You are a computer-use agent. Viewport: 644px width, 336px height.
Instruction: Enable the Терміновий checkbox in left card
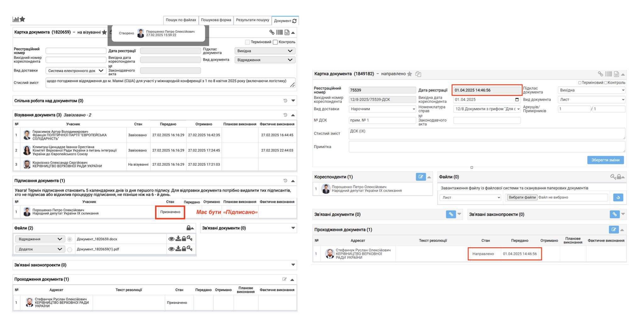[247, 42]
